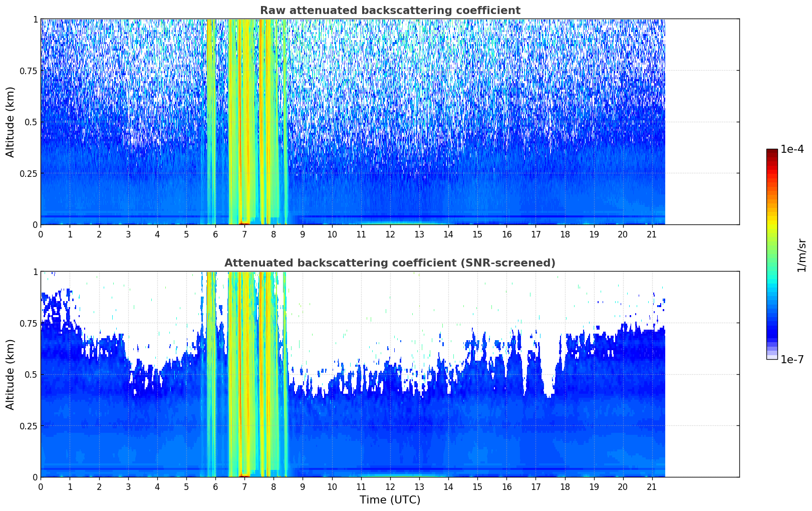Click the '0.5' altitude tick on top plot

point(31,122)
